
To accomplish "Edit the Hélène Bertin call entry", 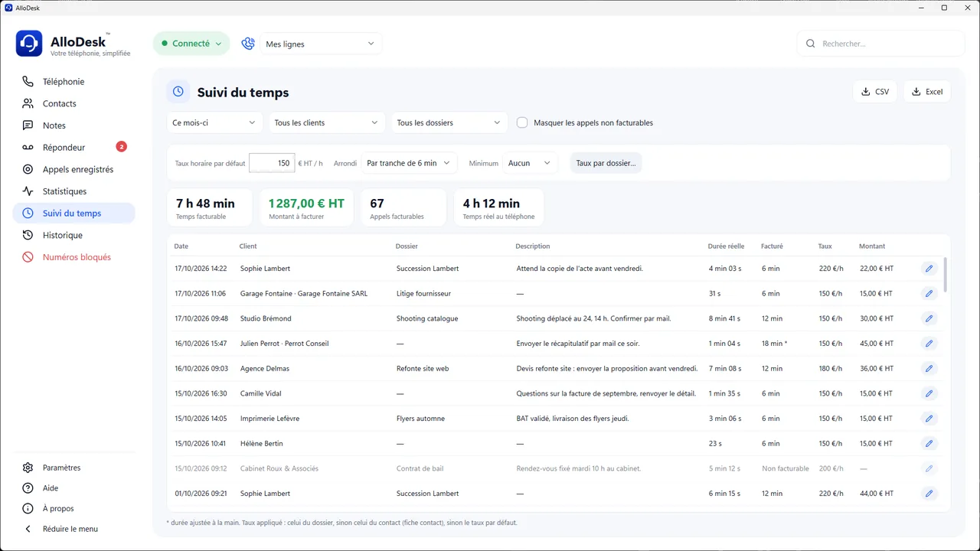I will [929, 444].
